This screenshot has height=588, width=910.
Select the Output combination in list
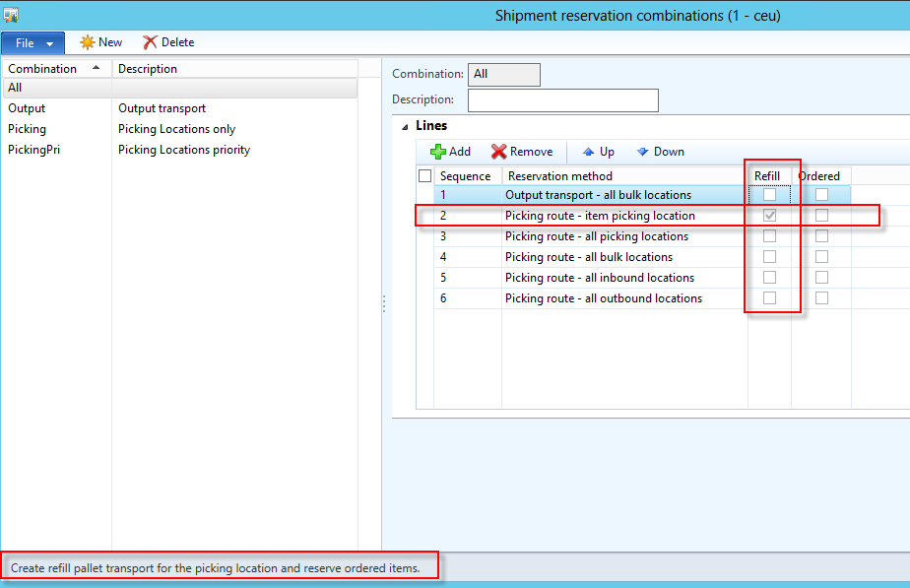tap(27, 108)
